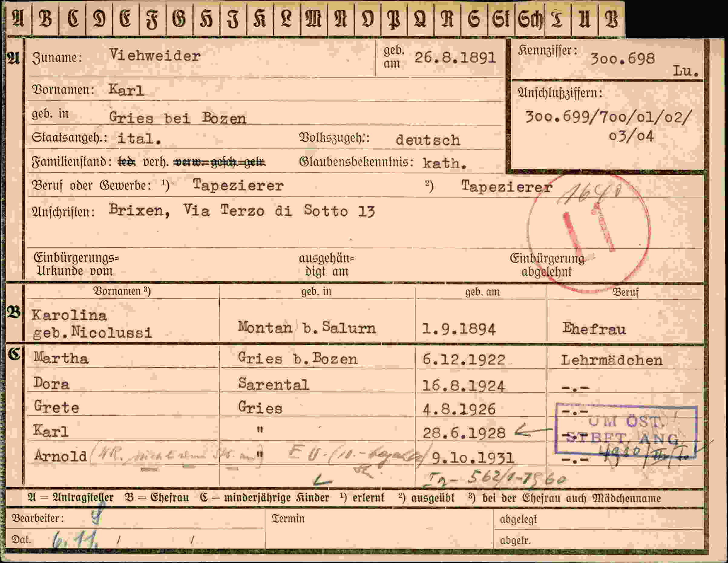This screenshot has width=728, height=563.
Task: Click the "abgetr." label
Action: point(515,540)
